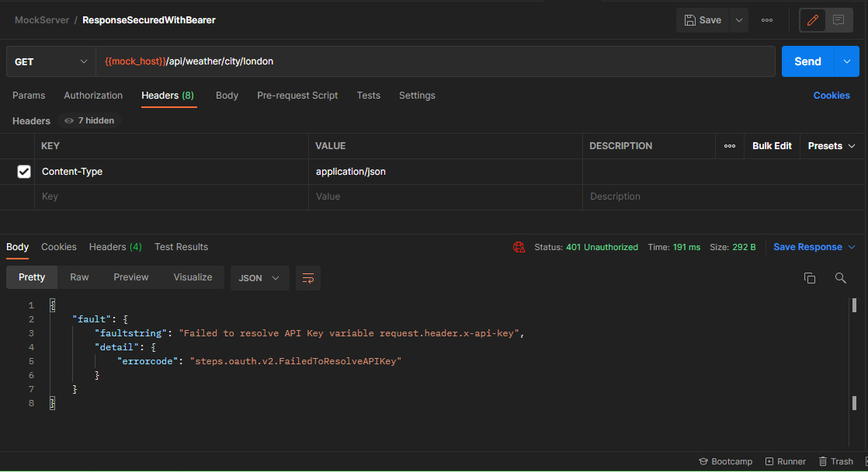Send the request
Viewport: 868px width, 473px height.
tap(807, 61)
